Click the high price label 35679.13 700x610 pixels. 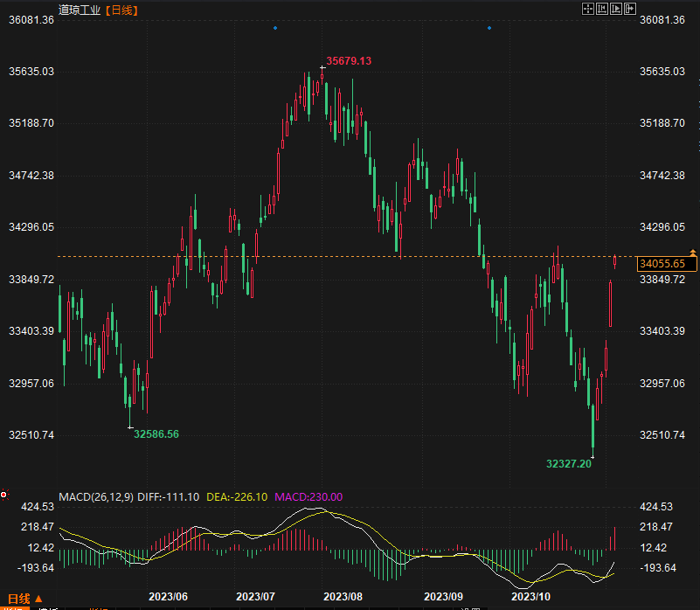tap(349, 61)
